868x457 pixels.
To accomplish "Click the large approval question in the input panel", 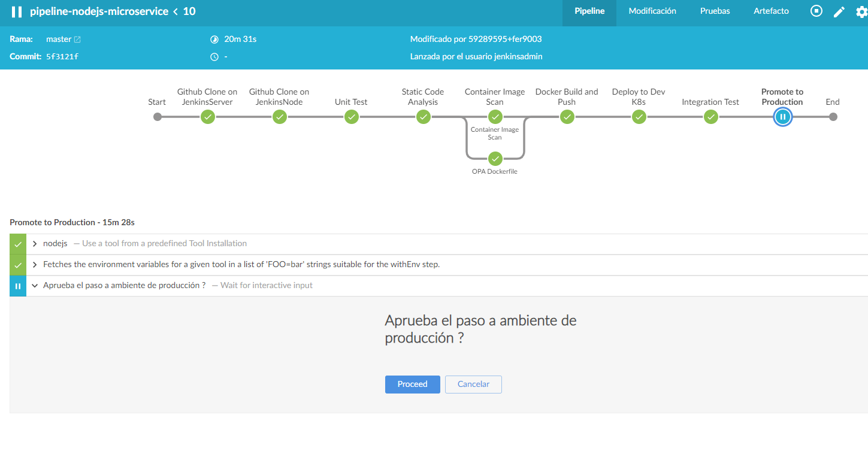I will point(481,329).
